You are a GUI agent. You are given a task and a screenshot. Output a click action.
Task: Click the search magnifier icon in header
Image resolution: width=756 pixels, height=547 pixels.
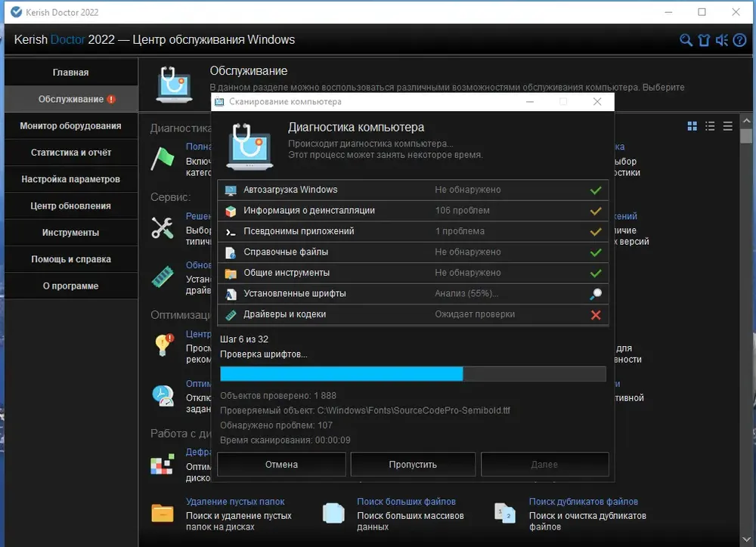coord(686,40)
